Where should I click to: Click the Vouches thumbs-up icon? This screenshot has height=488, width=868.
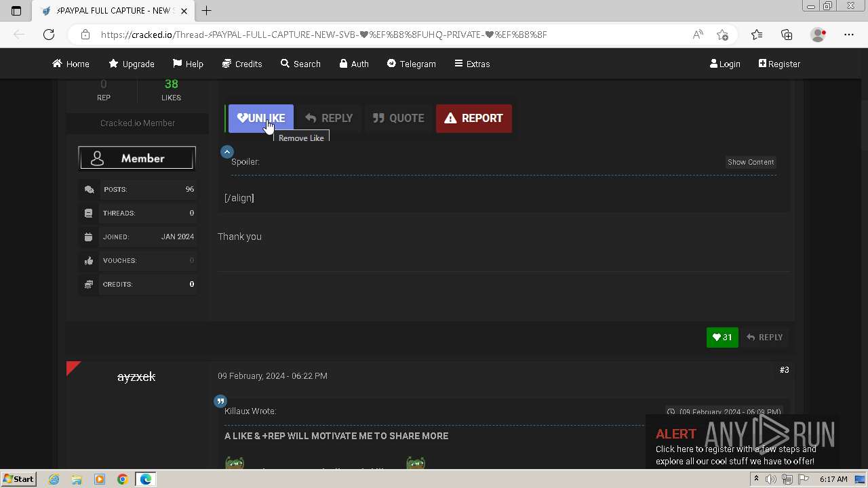(89, 261)
